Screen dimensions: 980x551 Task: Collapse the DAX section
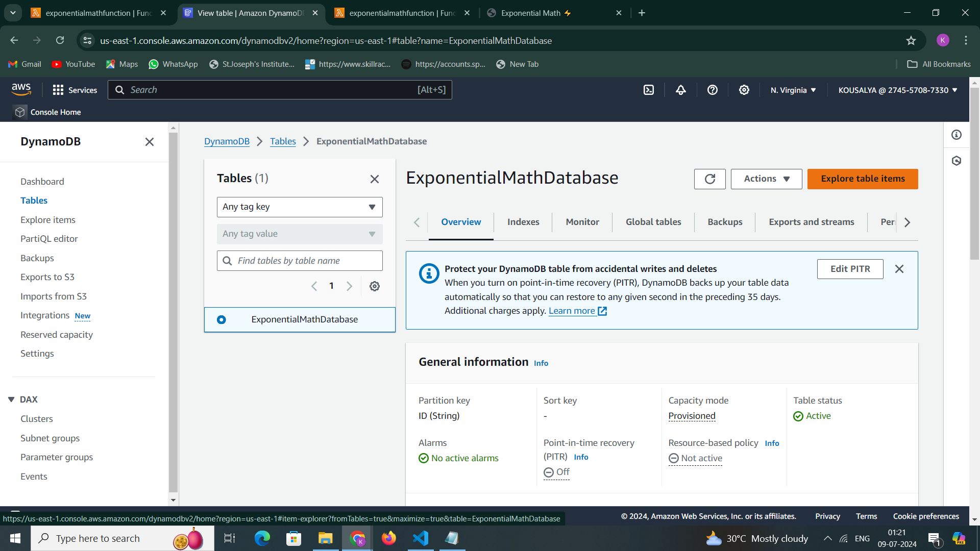click(x=11, y=399)
